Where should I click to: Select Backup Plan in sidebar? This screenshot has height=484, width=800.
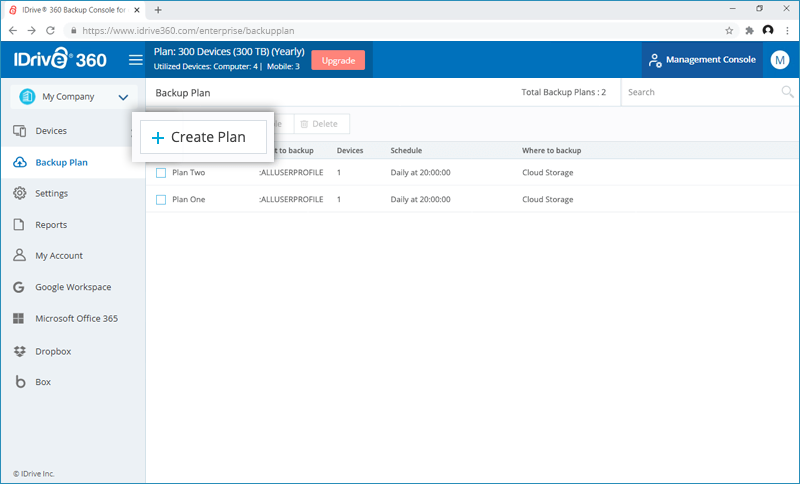click(x=61, y=162)
